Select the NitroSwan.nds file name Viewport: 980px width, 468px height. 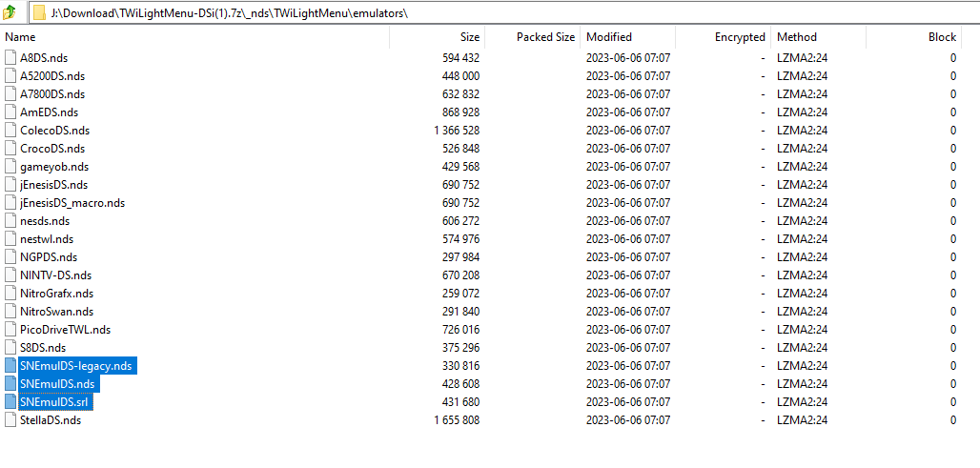click(57, 312)
